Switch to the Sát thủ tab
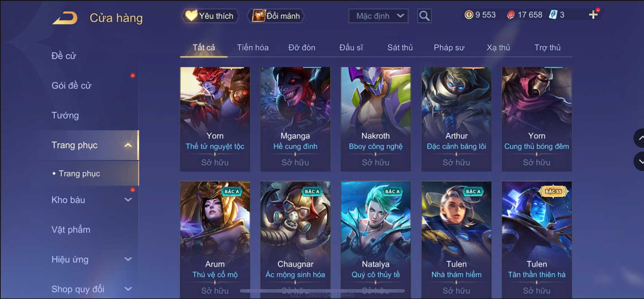 (x=400, y=48)
